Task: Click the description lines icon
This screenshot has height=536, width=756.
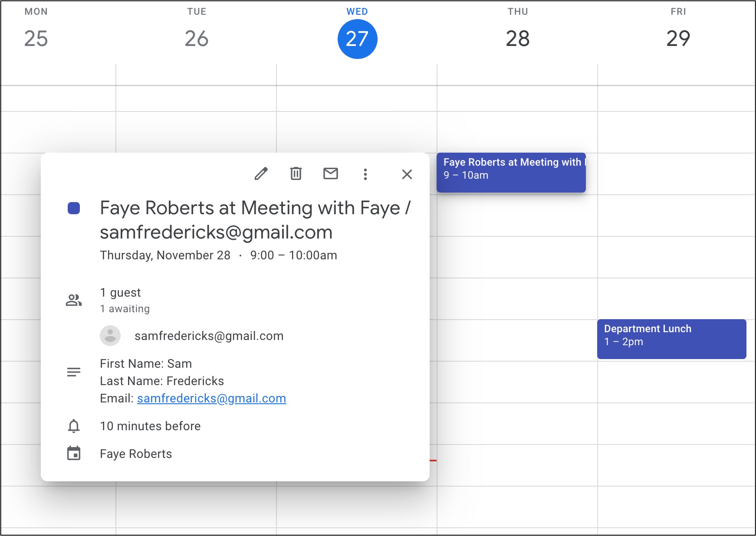Action: [74, 372]
